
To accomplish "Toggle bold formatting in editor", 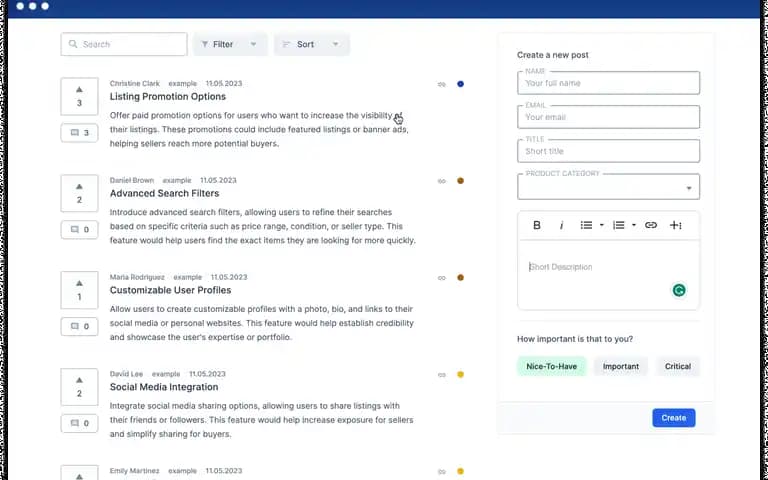I will click(537, 225).
